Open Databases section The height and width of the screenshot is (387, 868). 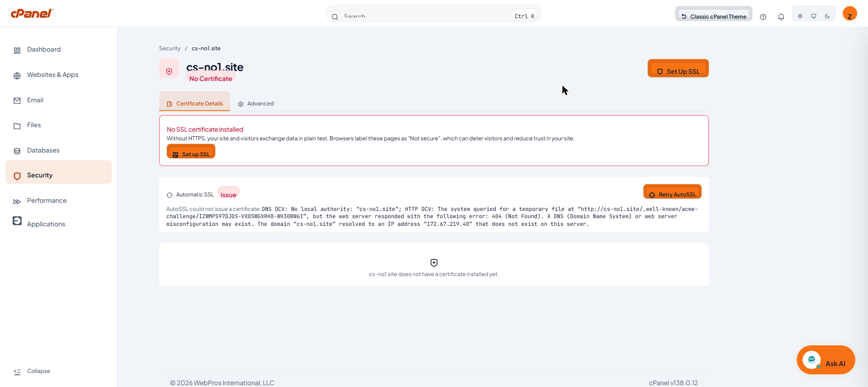58,151
